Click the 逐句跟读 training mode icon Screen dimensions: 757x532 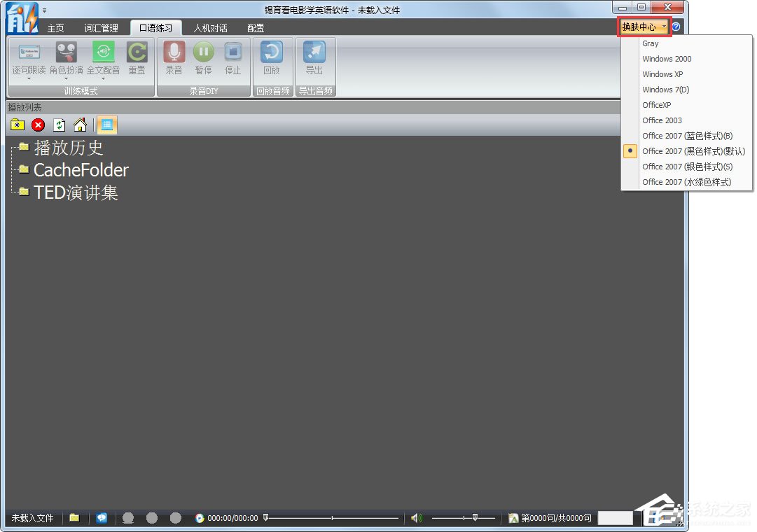coord(29,52)
